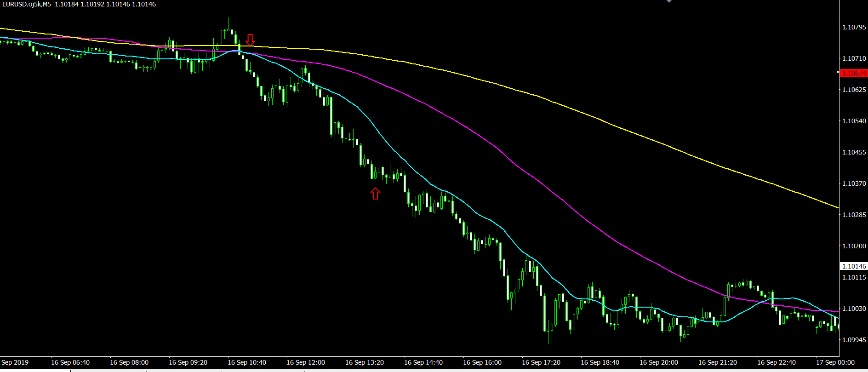Click time axis label 16 Sep 21:20

(718, 362)
